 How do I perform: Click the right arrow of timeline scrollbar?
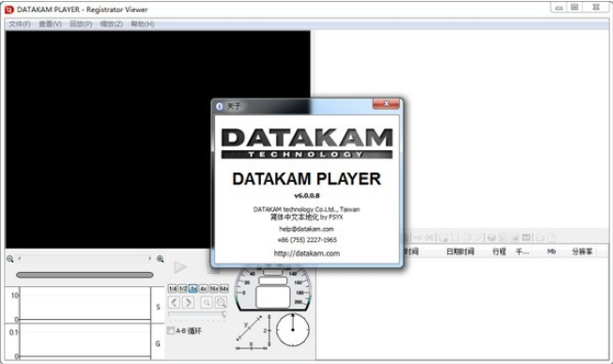pos(150,259)
